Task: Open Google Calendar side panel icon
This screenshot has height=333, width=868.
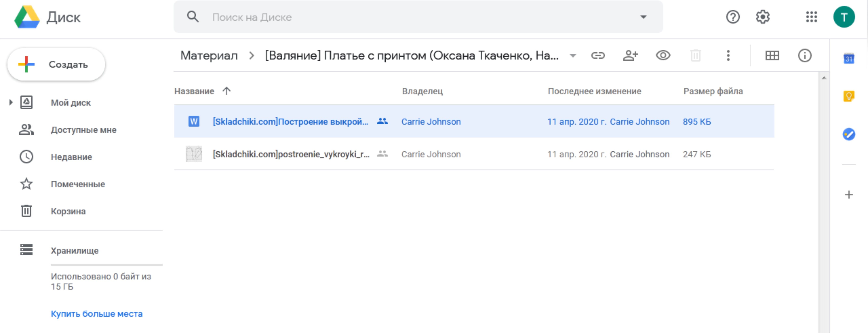Action: [x=848, y=59]
